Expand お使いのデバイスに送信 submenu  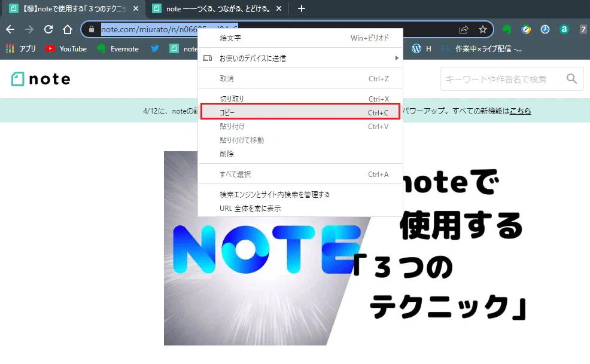click(300, 58)
